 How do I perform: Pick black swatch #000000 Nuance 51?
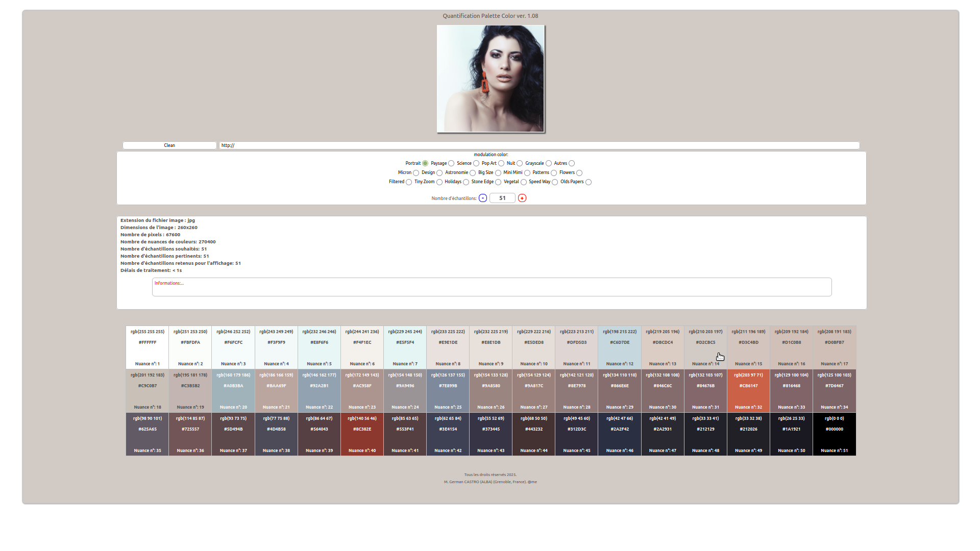835,434
